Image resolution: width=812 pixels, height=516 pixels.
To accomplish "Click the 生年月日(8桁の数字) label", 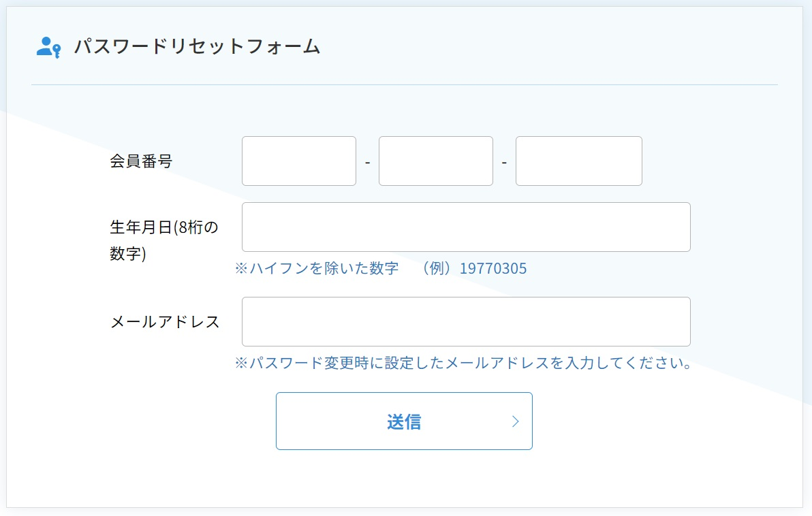I will click(163, 240).
